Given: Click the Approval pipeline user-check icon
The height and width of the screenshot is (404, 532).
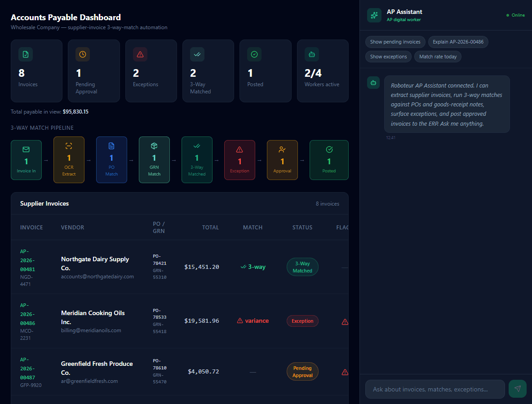Looking at the screenshot, I should [282, 149].
